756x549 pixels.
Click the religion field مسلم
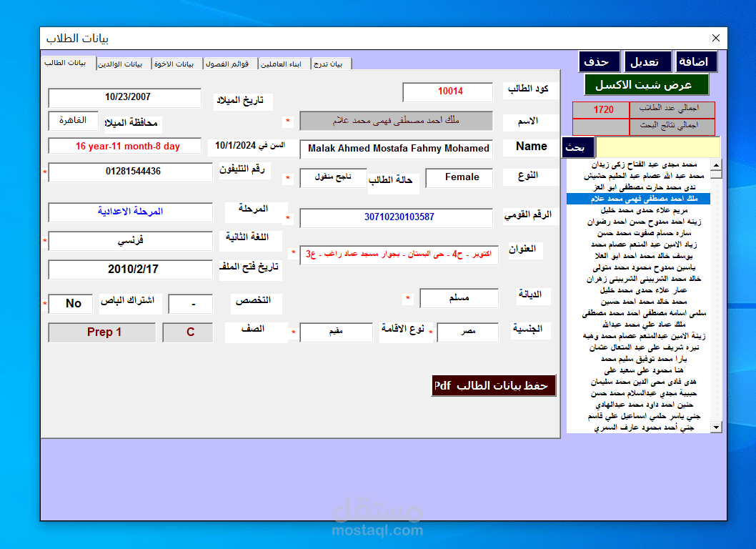pos(459,298)
